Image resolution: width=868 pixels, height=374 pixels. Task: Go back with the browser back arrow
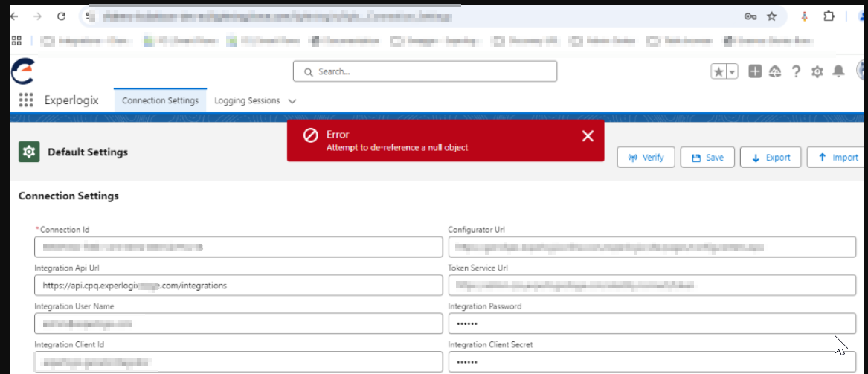(x=14, y=16)
